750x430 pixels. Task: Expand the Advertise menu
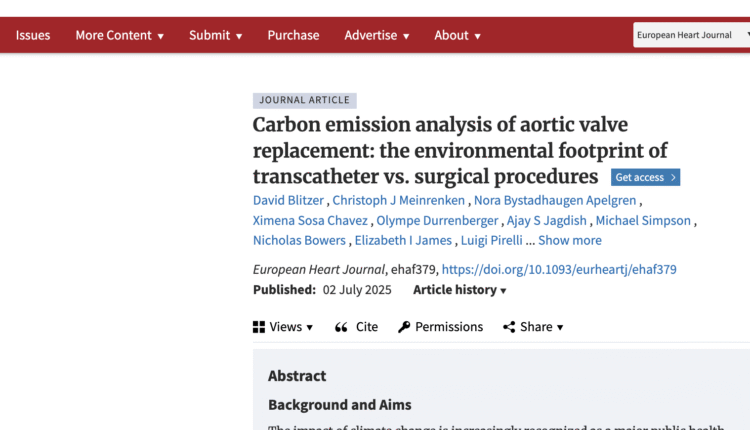point(377,35)
